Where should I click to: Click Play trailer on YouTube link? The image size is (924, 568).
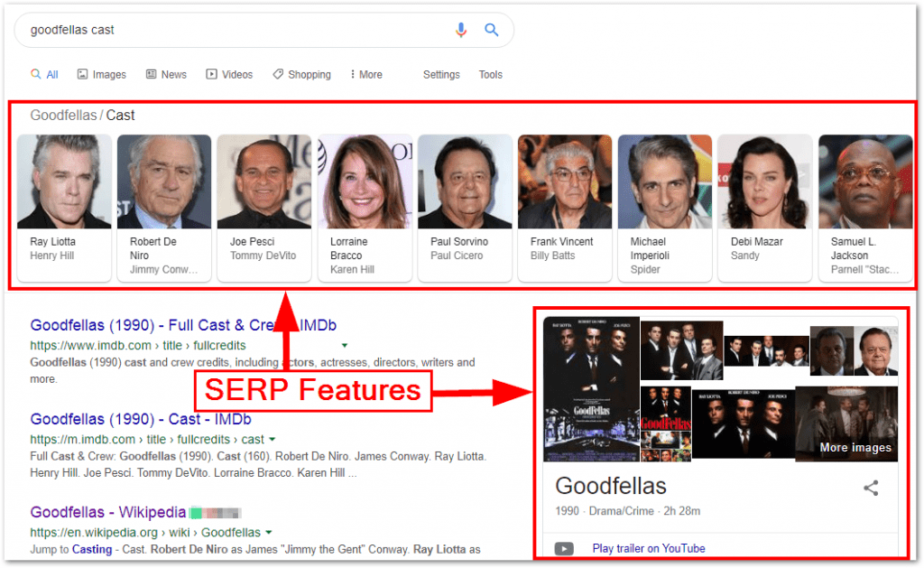click(649, 548)
